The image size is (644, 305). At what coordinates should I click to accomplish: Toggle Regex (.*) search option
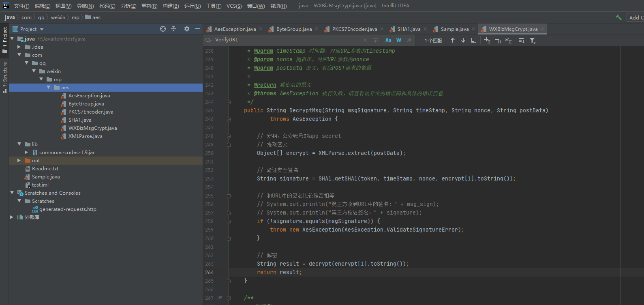pos(409,40)
